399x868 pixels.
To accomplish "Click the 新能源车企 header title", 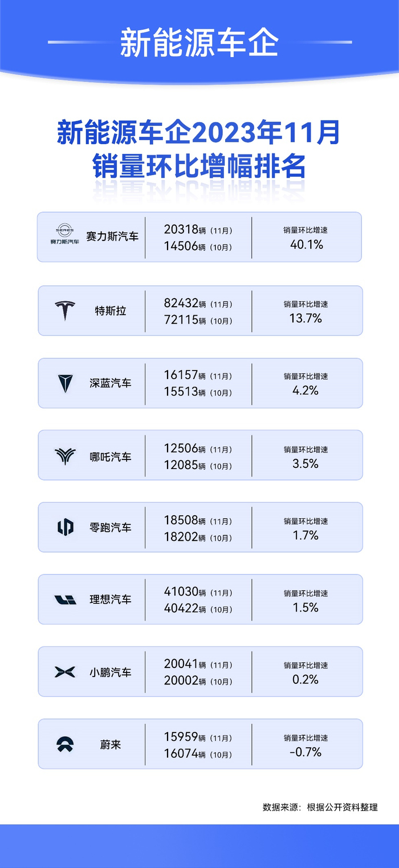I will (x=199, y=42).
